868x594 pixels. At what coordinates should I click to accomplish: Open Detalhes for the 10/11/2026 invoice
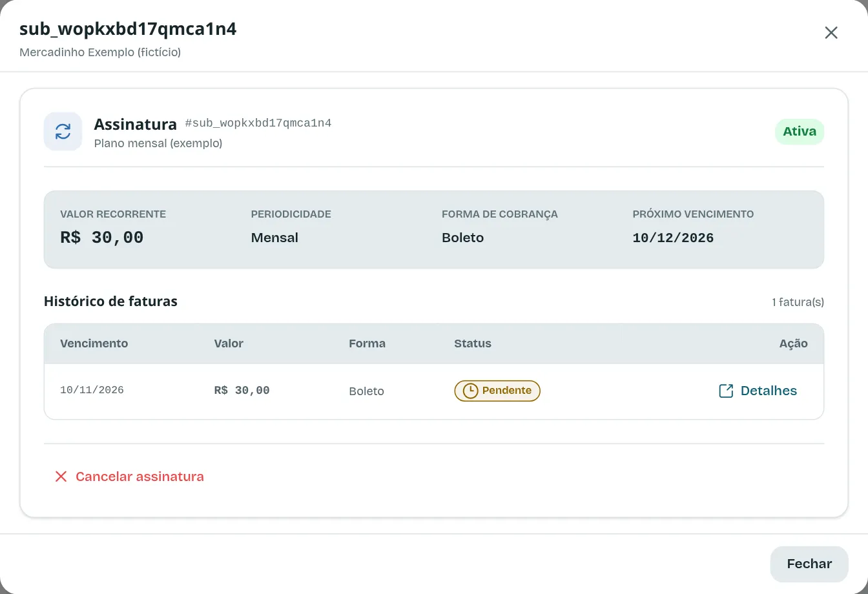coord(758,391)
